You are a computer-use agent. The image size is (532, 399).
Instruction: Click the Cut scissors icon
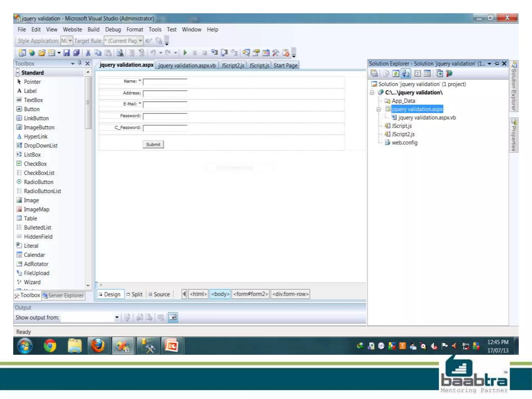click(x=88, y=53)
